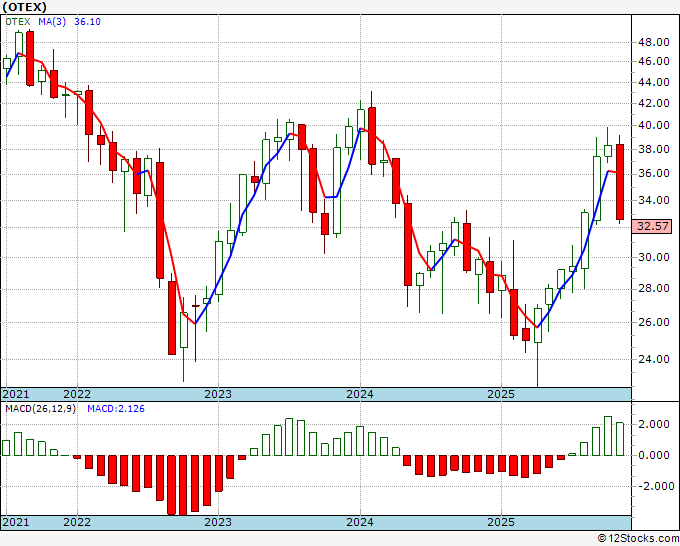
Task: Click the 42.00 price axis label
Action: click(x=654, y=104)
